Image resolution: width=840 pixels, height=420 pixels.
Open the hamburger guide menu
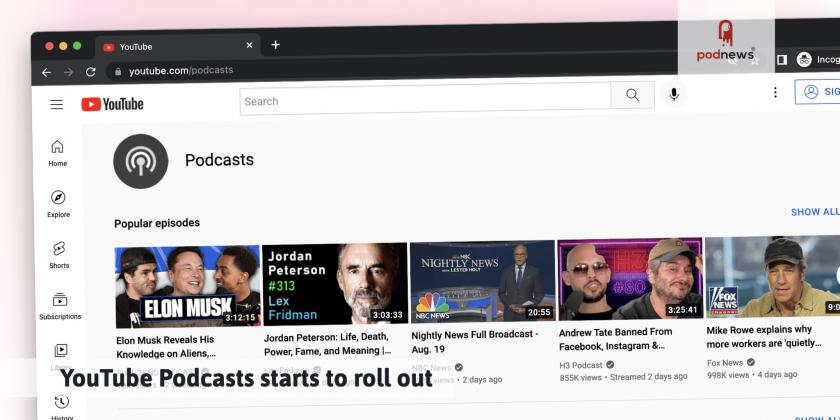click(x=57, y=104)
